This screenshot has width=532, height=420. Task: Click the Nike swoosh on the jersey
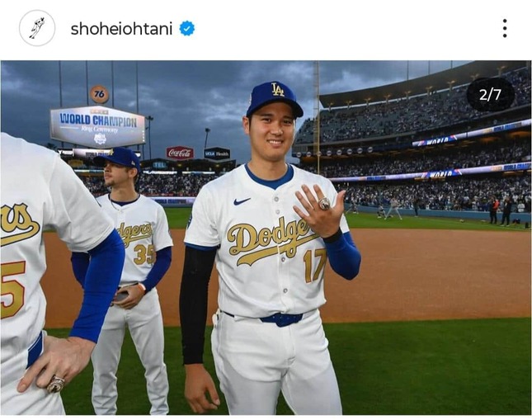point(242,201)
